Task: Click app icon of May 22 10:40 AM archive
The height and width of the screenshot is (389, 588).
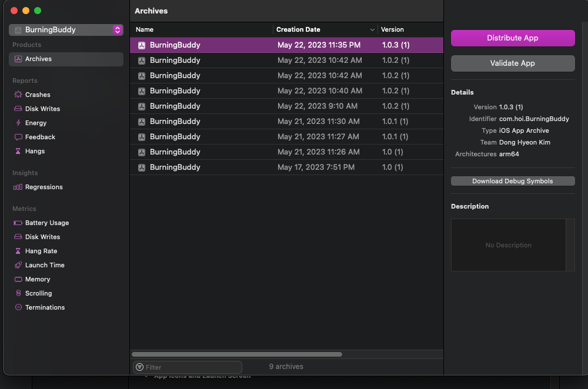Action: pyautogui.click(x=142, y=91)
